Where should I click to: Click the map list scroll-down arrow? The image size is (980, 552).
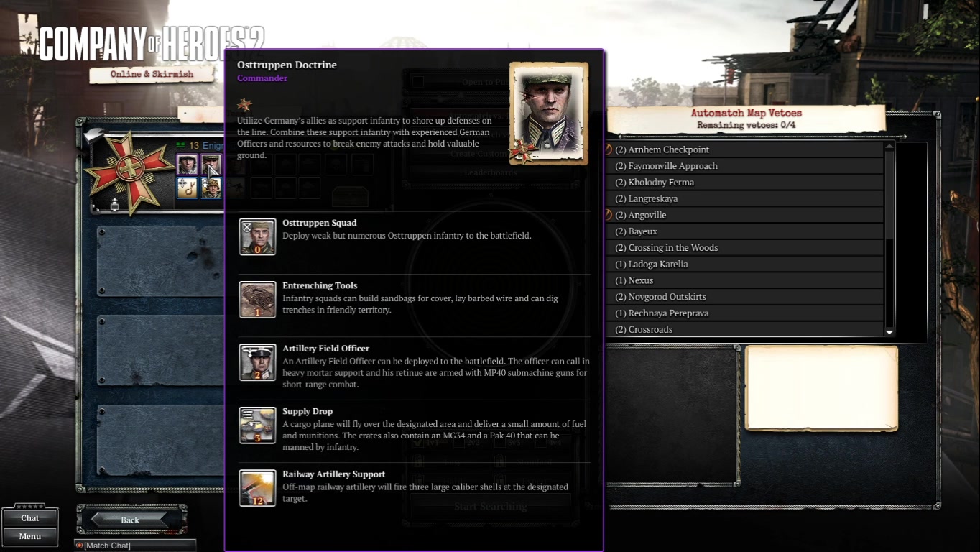click(x=889, y=332)
